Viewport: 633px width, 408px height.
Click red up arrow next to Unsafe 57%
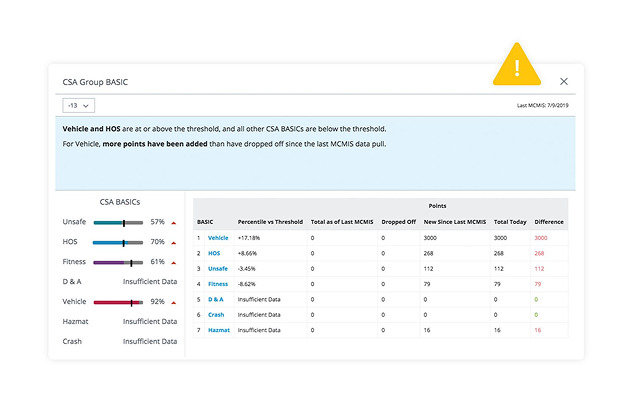174,223
